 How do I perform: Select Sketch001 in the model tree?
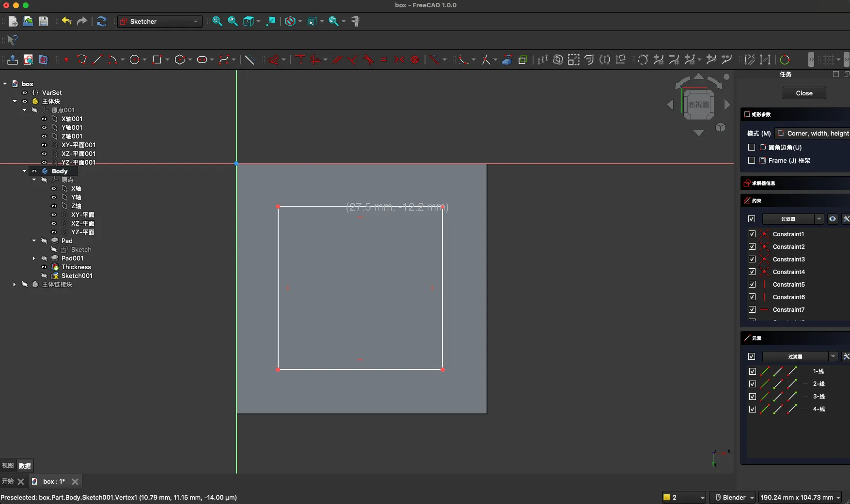tap(77, 275)
